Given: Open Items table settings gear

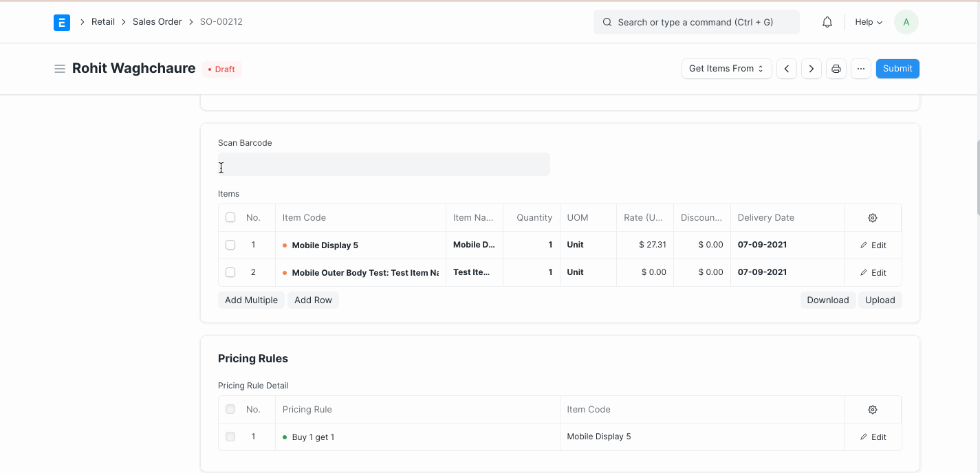Looking at the screenshot, I should [x=873, y=218].
